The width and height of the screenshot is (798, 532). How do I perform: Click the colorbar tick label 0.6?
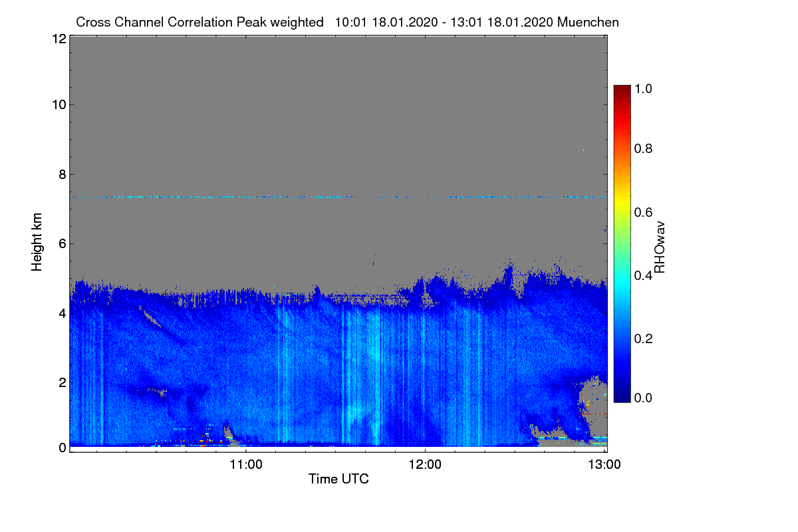[644, 211]
